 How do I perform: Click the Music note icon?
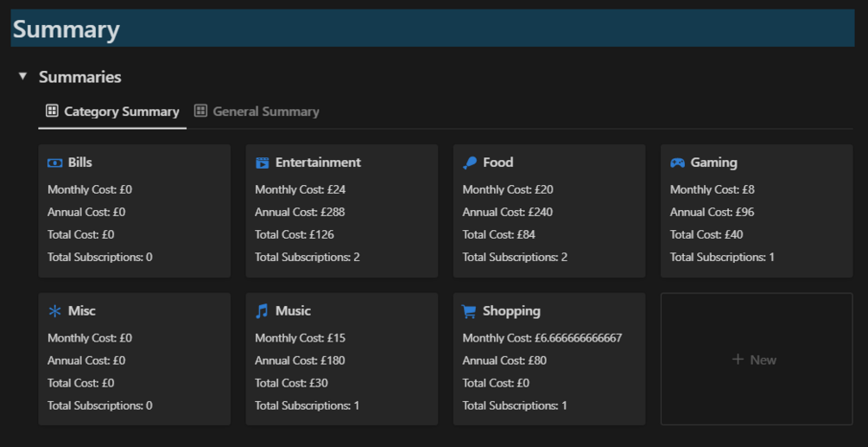coord(263,311)
